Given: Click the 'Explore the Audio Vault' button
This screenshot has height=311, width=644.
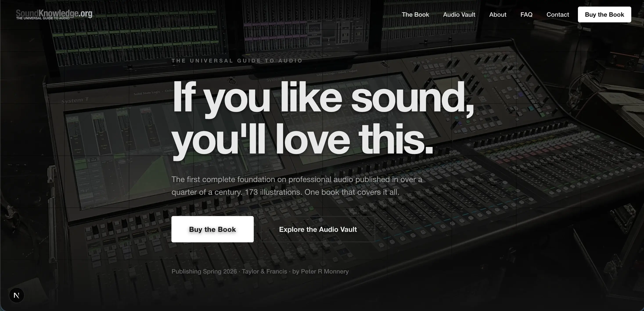Looking at the screenshot, I should [318, 229].
